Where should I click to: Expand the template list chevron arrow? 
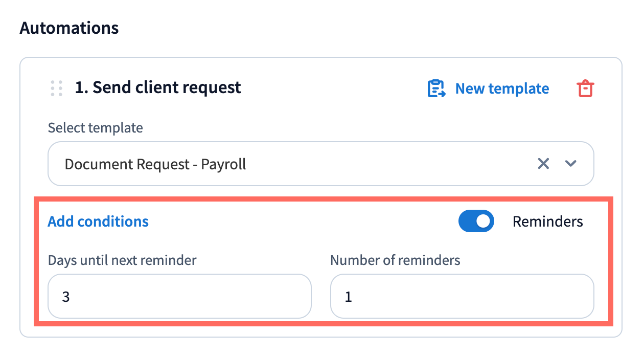(570, 164)
